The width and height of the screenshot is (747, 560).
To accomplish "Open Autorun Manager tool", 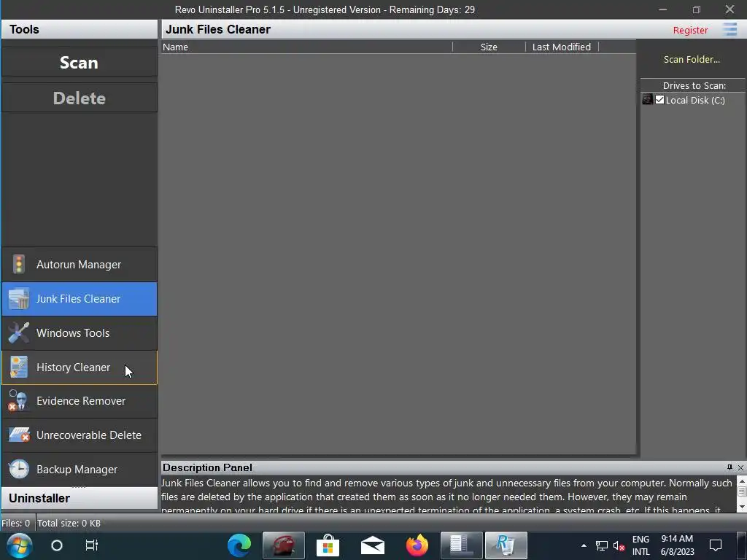I will tap(79, 264).
